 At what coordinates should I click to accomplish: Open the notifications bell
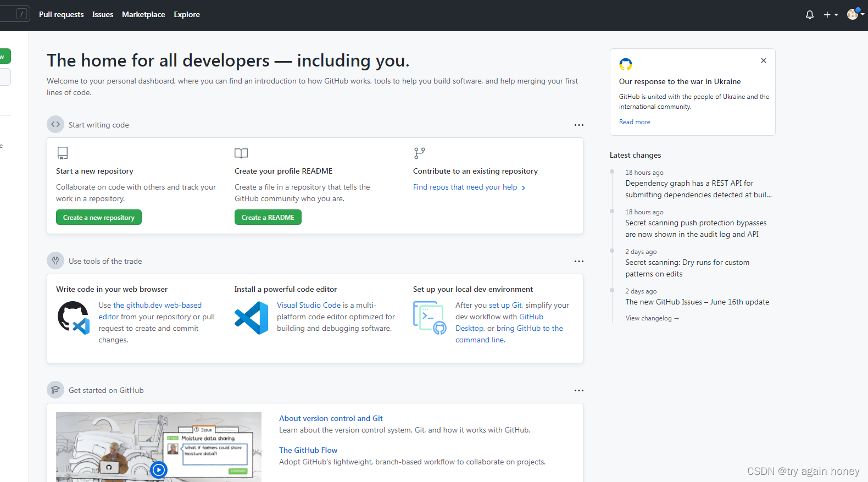click(809, 15)
